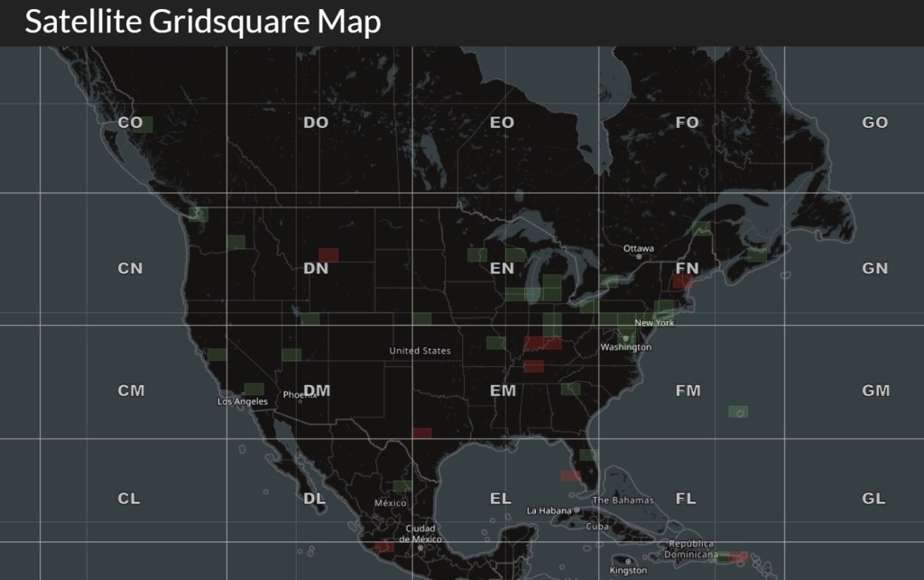Select the green gridsquare beside the CO label
The image size is (924, 580).
tap(144, 124)
